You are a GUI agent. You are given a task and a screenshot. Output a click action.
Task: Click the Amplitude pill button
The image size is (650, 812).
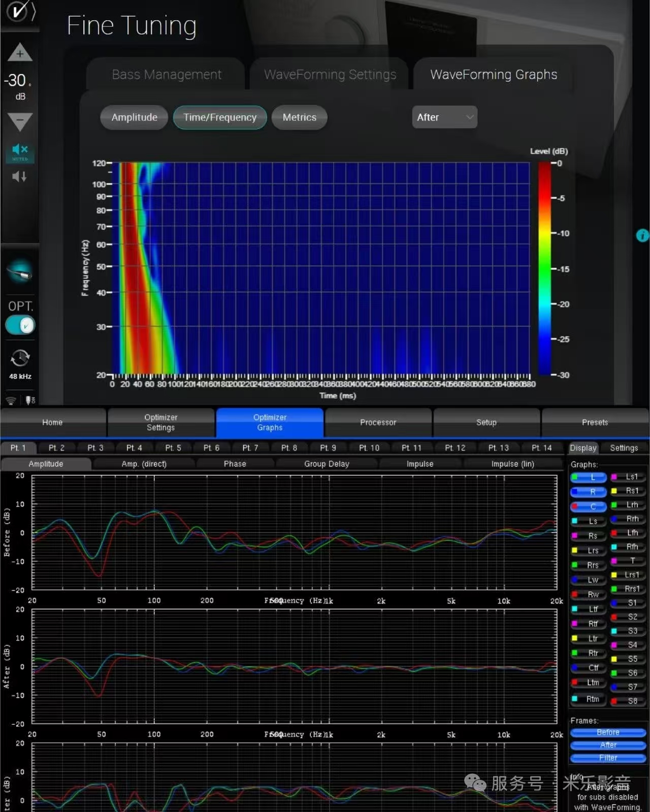point(134,117)
